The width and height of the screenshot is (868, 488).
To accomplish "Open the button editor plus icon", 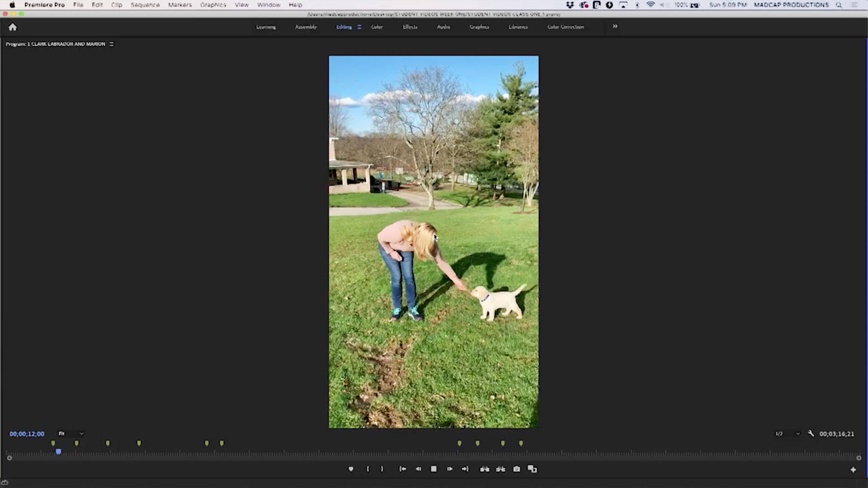I will tap(853, 470).
